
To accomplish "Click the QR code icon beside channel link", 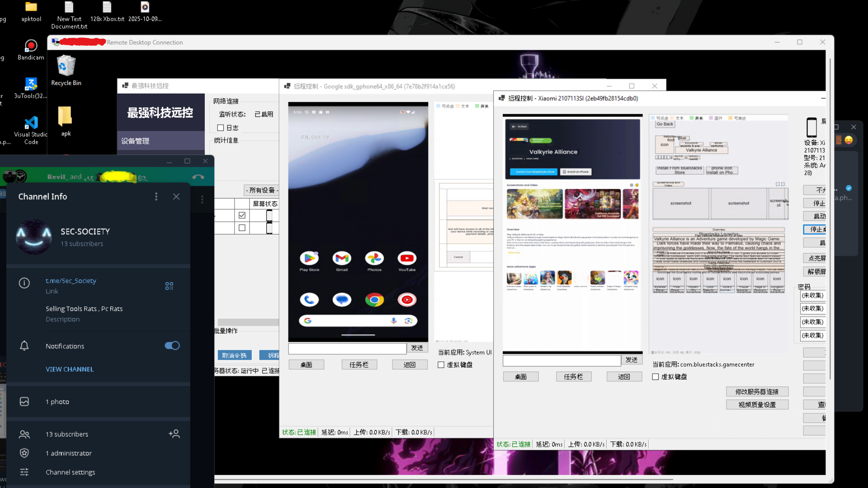I will point(169,286).
